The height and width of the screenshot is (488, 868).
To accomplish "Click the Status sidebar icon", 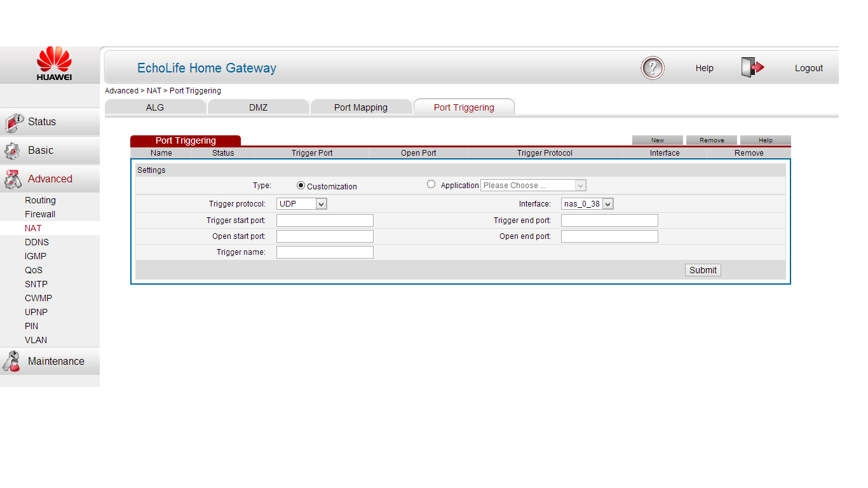I will click(14, 122).
